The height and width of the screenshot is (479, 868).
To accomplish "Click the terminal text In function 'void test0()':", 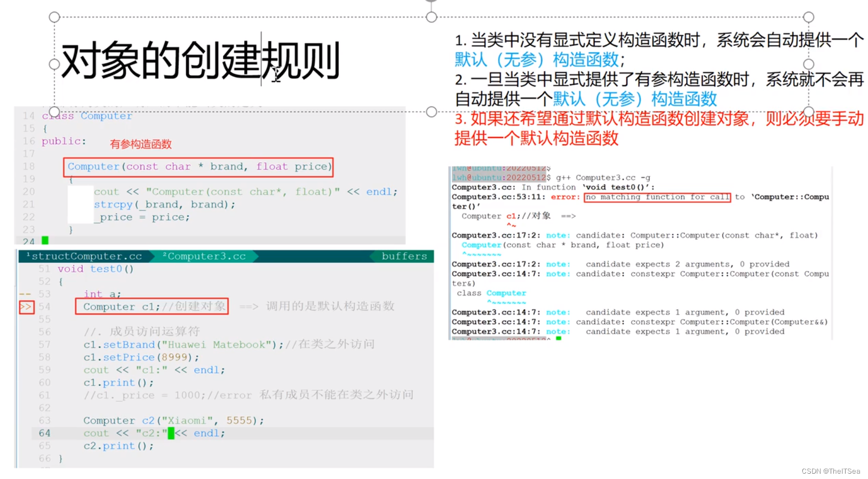I will pos(588,187).
